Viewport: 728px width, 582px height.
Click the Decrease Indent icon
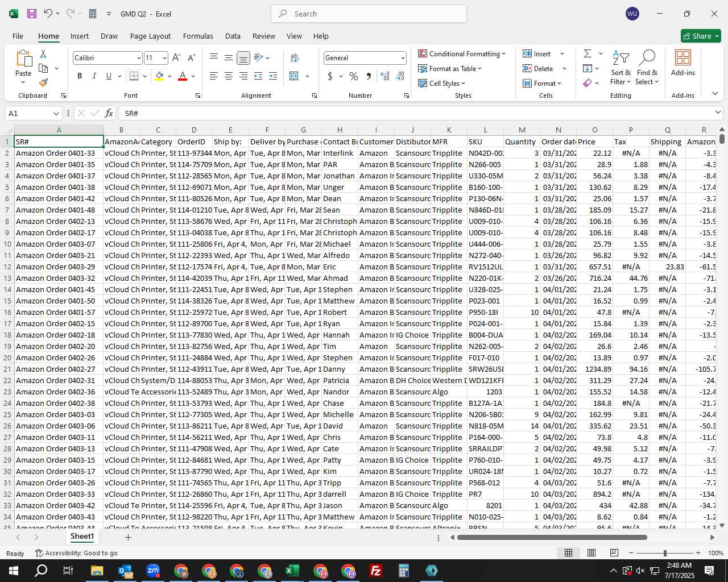(x=258, y=76)
